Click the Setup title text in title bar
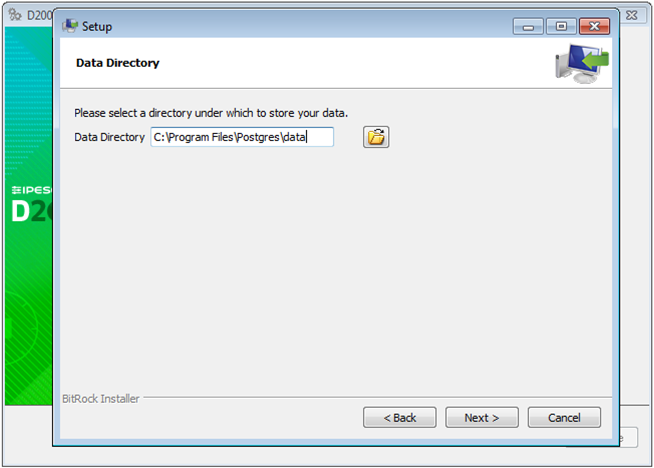Screen dimensions: 654x468 coord(97,27)
